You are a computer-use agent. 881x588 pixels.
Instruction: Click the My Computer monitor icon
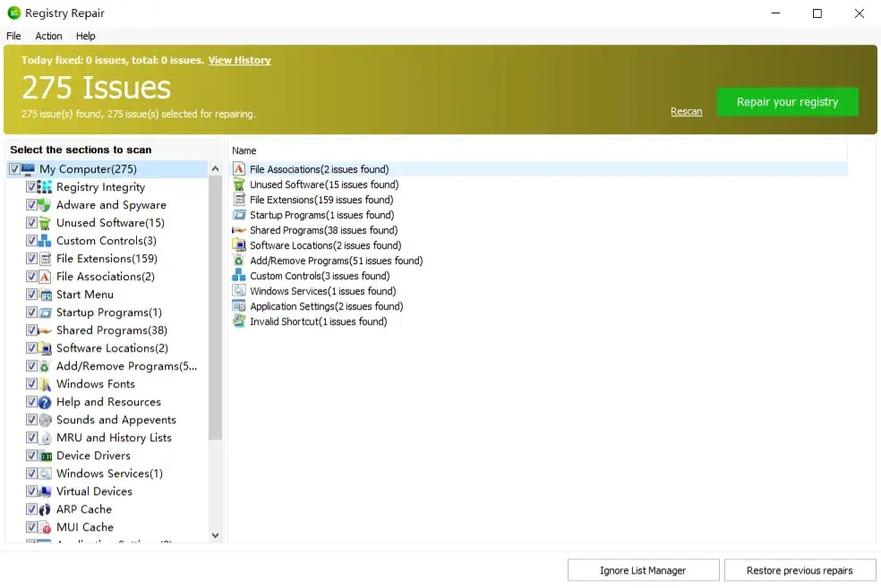(28, 169)
